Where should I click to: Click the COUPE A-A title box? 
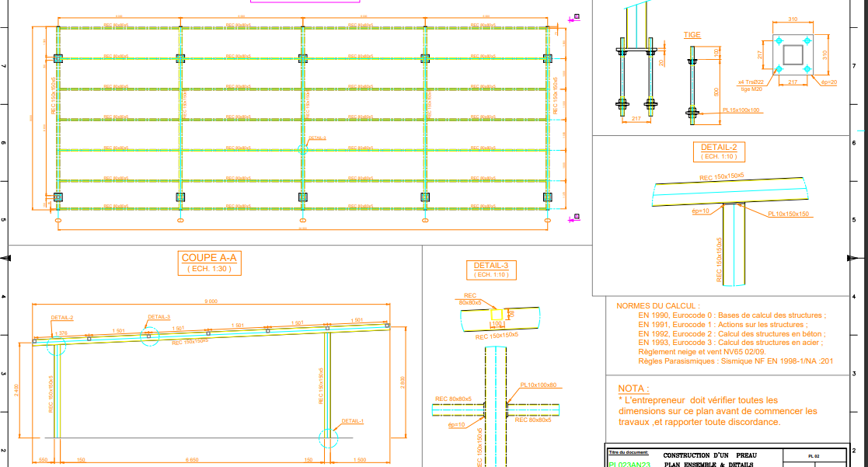[211, 263]
